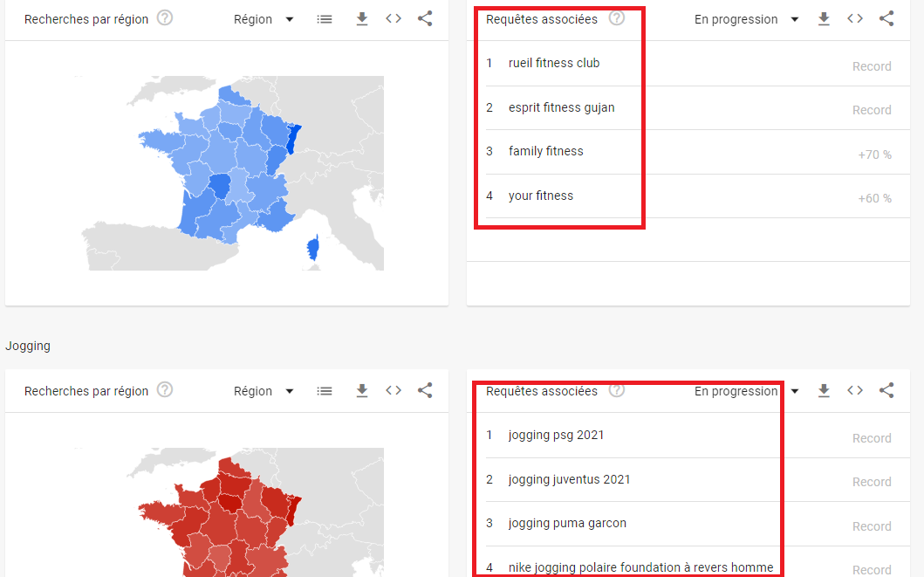Image resolution: width=924 pixels, height=577 pixels.
Task: Download fitness related queries data
Action: pos(824,19)
